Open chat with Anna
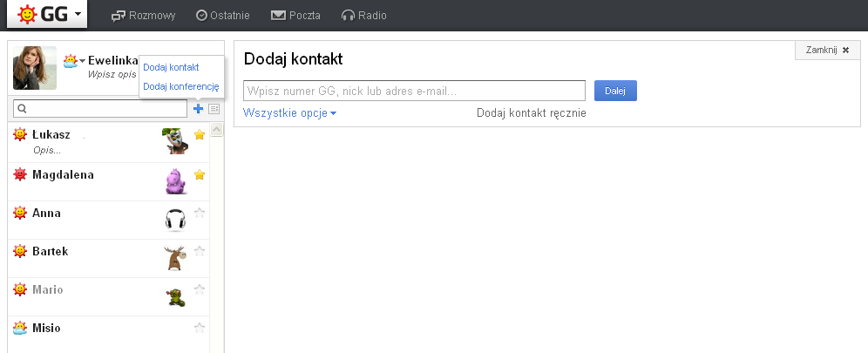This screenshot has width=868, height=353. coord(108,220)
